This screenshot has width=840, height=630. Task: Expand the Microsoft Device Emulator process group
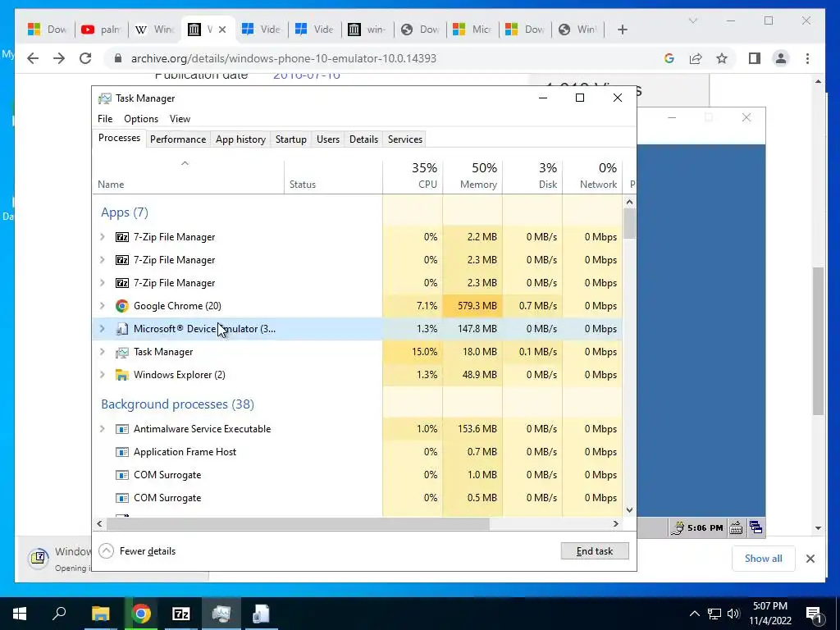103,329
